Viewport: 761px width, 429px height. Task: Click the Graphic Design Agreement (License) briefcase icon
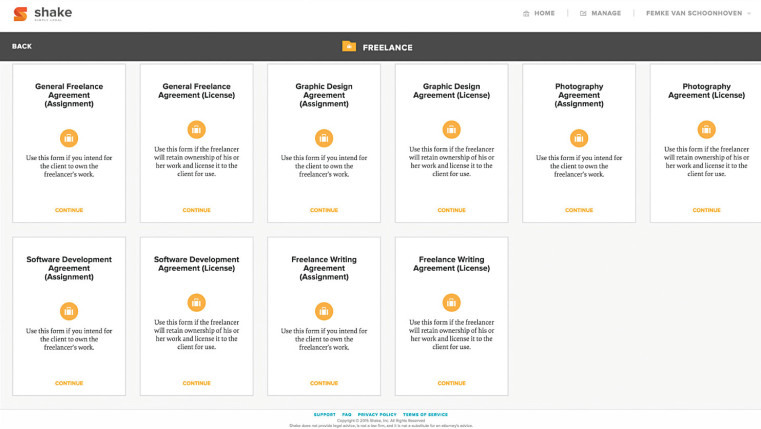(452, 129)
